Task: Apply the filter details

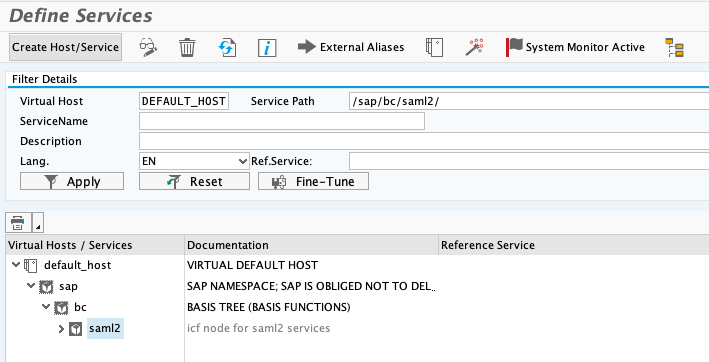Action: [x=72, y=181]
